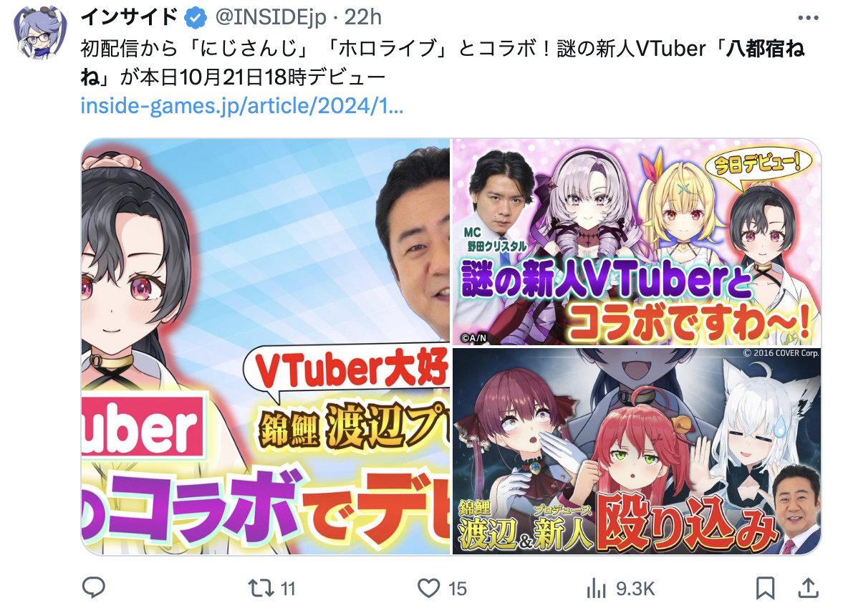Open the inside-games.jp article link
Screen dimensions: 843x616
click(x=241, y=106)
